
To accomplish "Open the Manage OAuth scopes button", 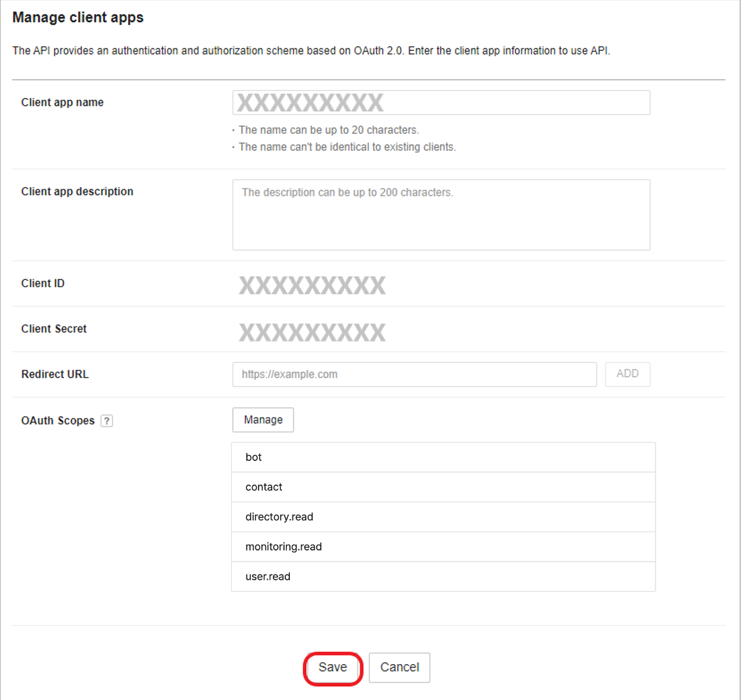I will coord(263,420).
